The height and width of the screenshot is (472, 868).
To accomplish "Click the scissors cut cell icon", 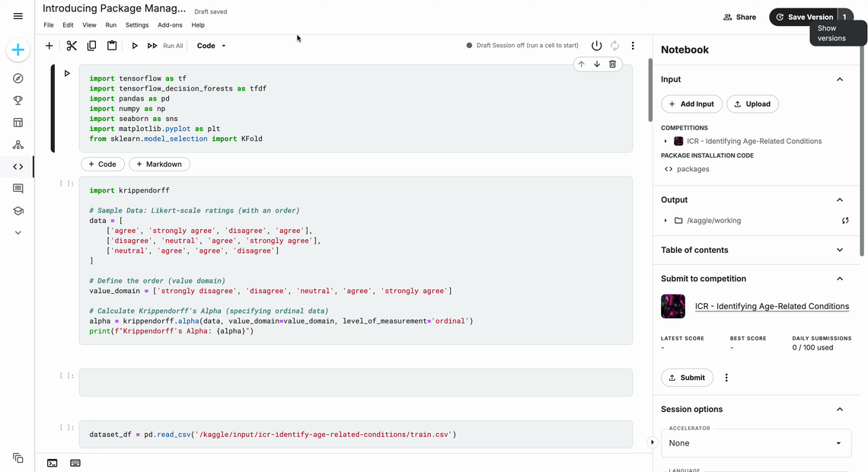I will coord(72,46).
